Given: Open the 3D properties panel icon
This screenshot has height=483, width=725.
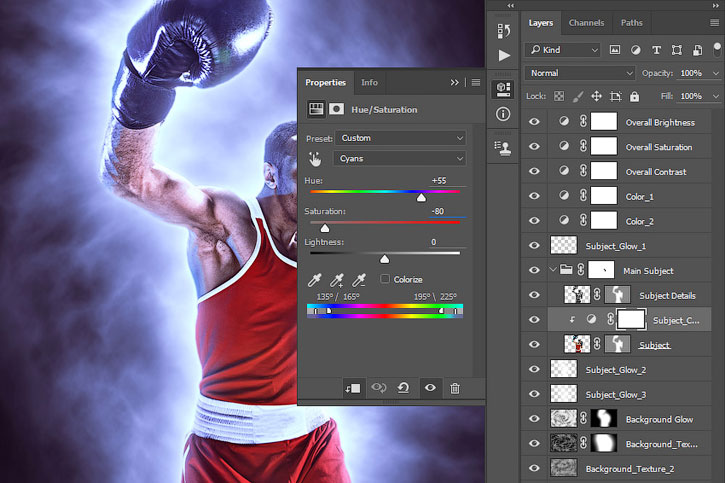Looking at the screenshot, I should click(x=504, y=89).
